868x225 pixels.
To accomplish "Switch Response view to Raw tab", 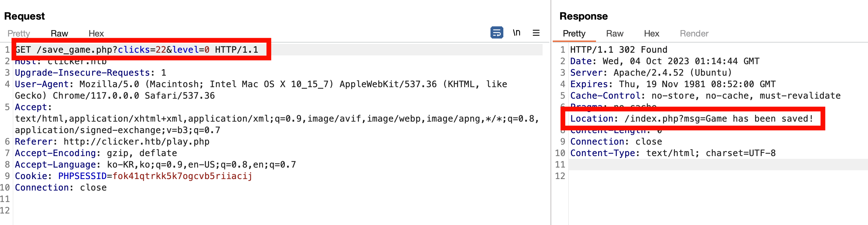I will 615,33.
